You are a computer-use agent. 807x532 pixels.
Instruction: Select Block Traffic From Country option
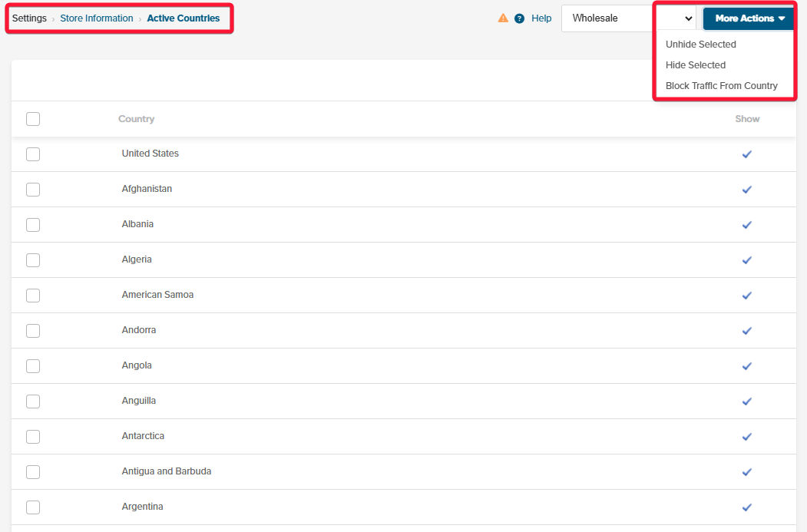click(721, 86)
